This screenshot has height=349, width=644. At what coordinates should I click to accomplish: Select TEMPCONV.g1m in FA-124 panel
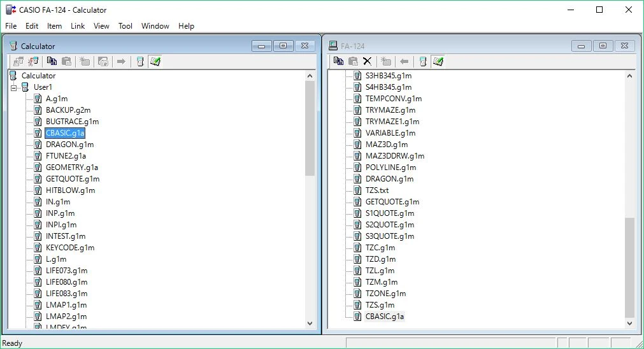(394, 99)
